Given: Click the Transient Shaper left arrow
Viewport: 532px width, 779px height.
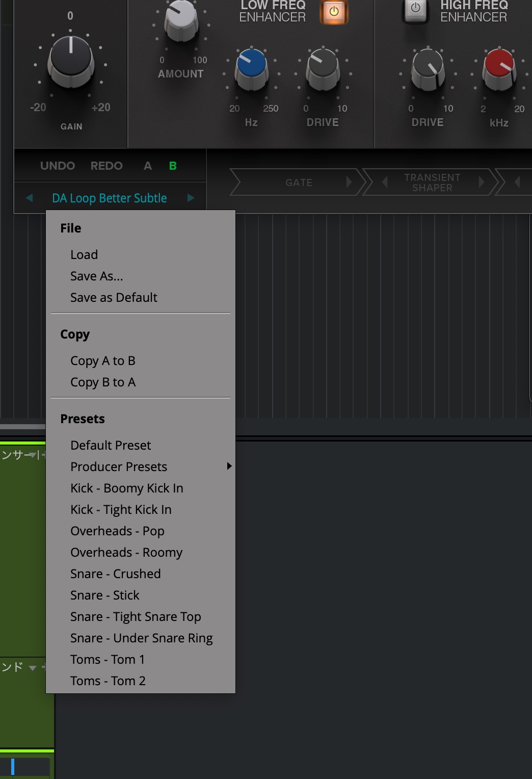Looking at the screenshot, I should tap(385, 182).
